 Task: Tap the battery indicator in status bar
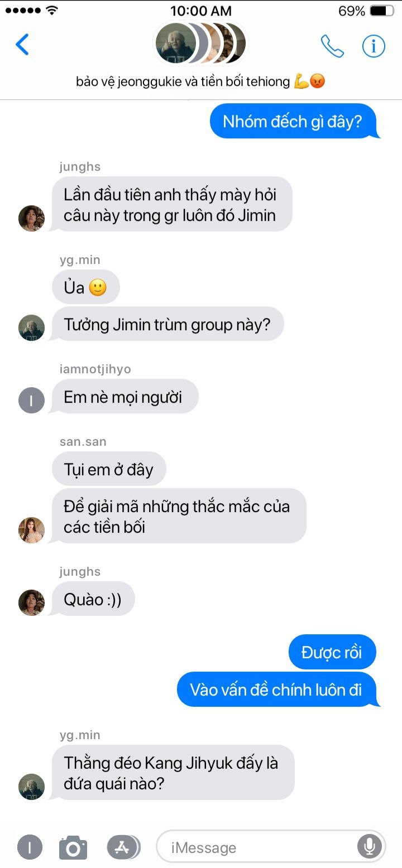[x=381, y=11]
